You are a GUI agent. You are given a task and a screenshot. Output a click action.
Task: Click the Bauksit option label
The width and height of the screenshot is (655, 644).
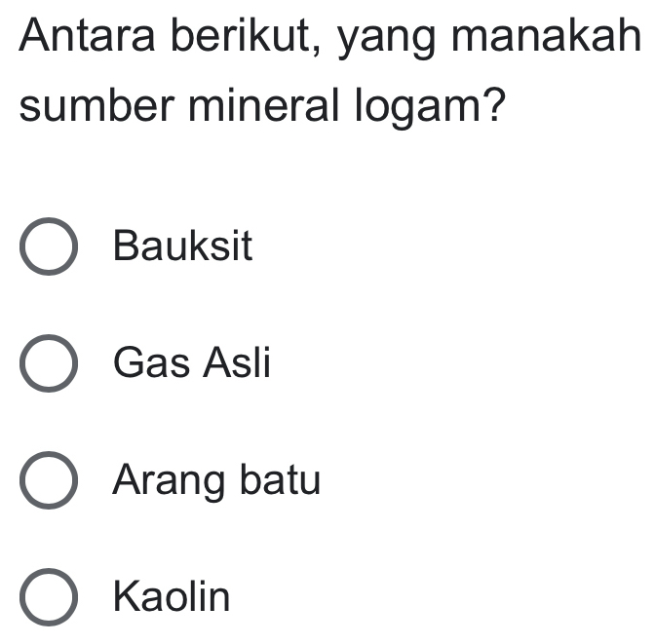[x=183, y=246]
